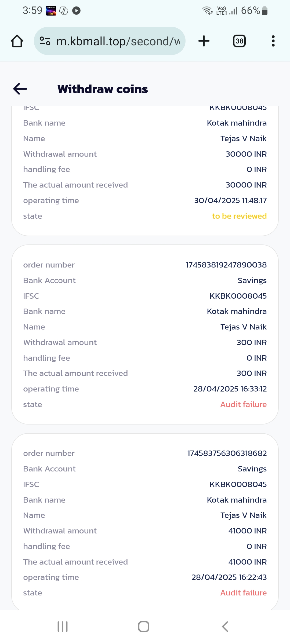Tap the battery status icon
Viewport: 290px width, 644px height.
click(264, 11)
